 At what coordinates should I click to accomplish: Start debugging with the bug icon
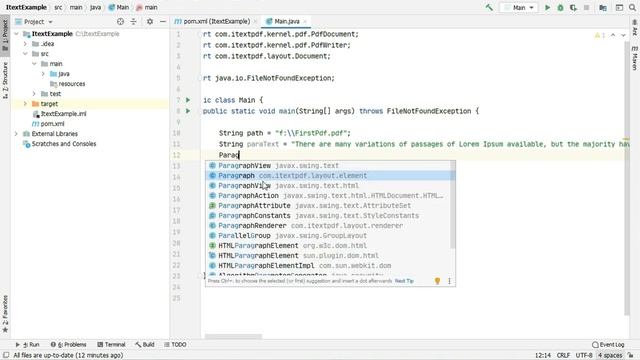coord(560,7)
